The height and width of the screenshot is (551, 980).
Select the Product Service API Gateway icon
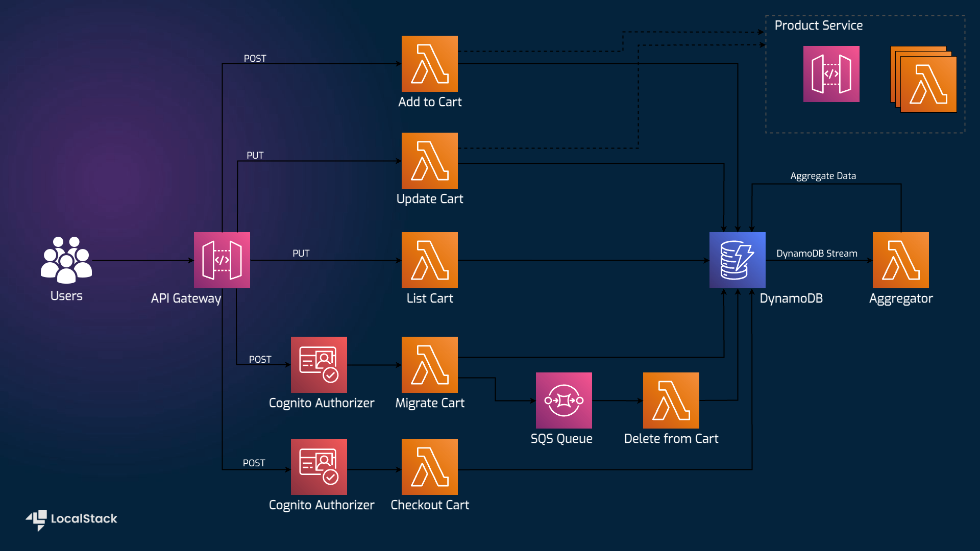click(831, 74)
